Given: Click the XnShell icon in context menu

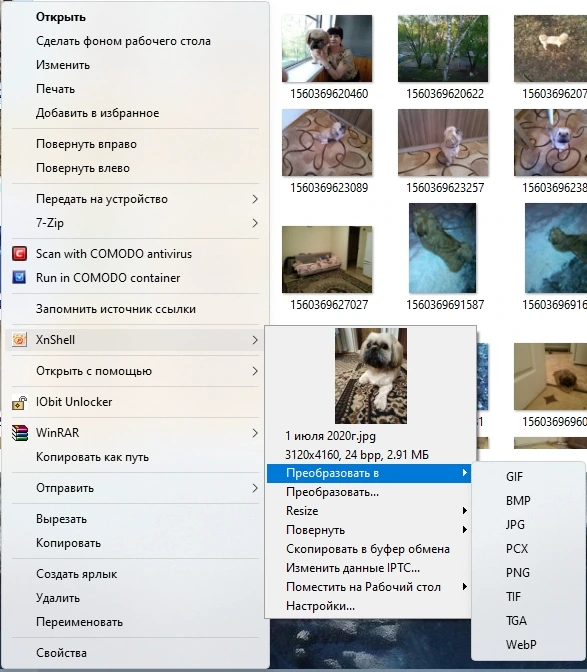Looking at the screenshot, I should pos(19,340).
